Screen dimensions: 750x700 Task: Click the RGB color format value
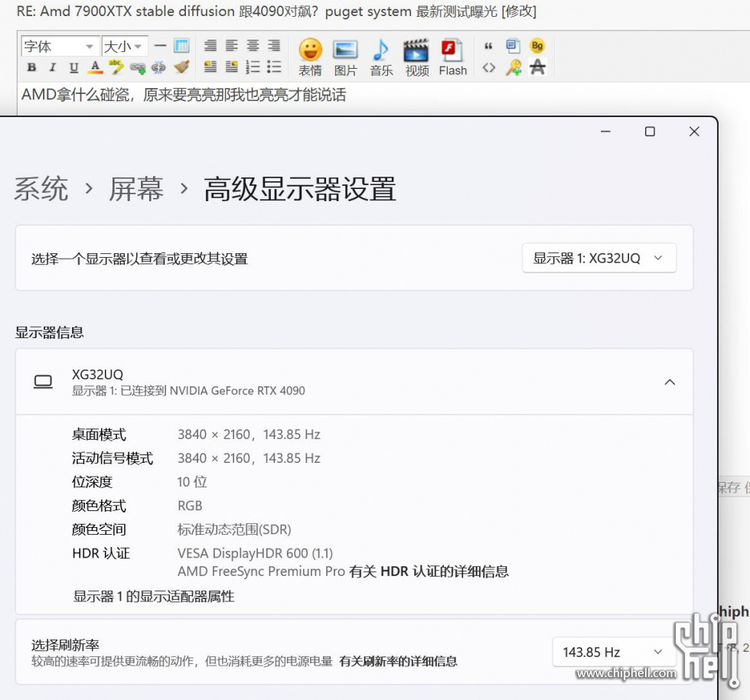(190, 506)
